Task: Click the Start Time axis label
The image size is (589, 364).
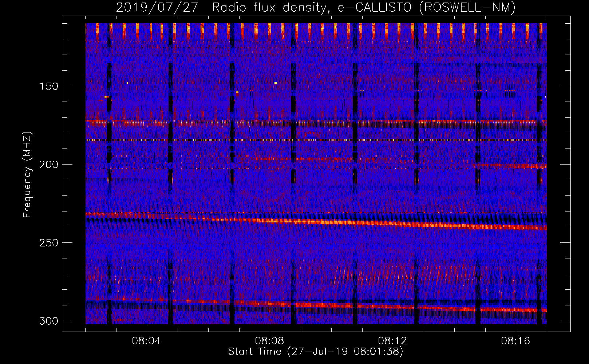Action: [316, 352]
